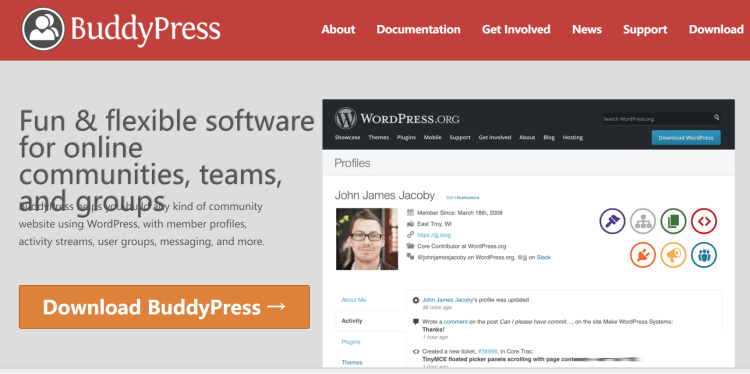
Task: Open the https://jjj.blog link
Action: pyautogui.click(x=434, y=235)
